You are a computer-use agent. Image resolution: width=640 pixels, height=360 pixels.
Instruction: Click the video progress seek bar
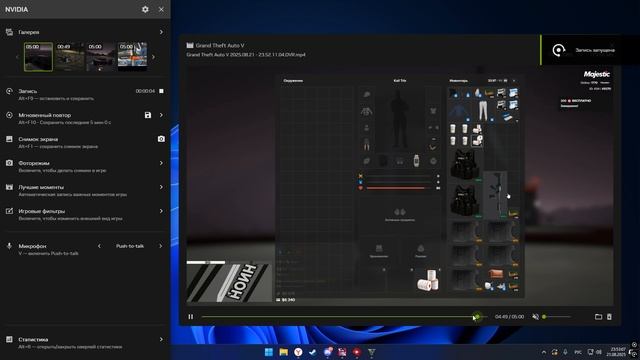(344, 317)
